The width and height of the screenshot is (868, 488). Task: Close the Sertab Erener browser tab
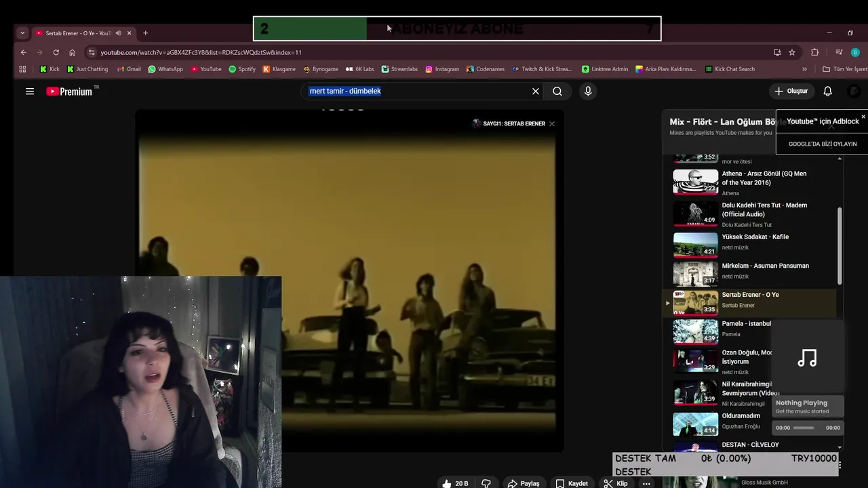pos(129,33)
